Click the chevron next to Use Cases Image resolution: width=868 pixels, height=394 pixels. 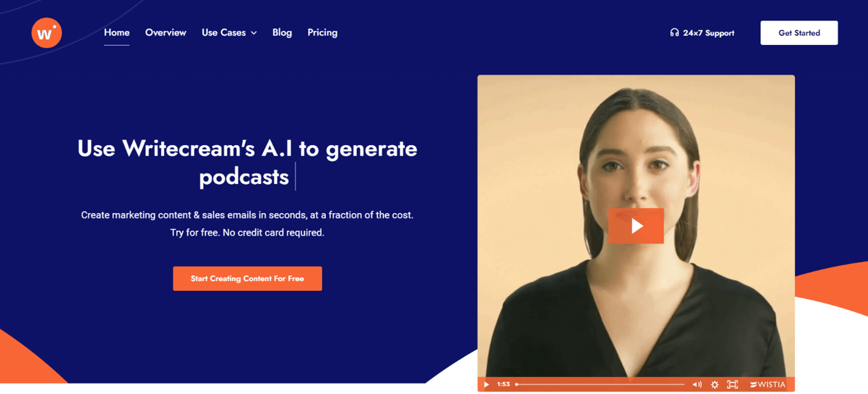click(x=254, y=33)
